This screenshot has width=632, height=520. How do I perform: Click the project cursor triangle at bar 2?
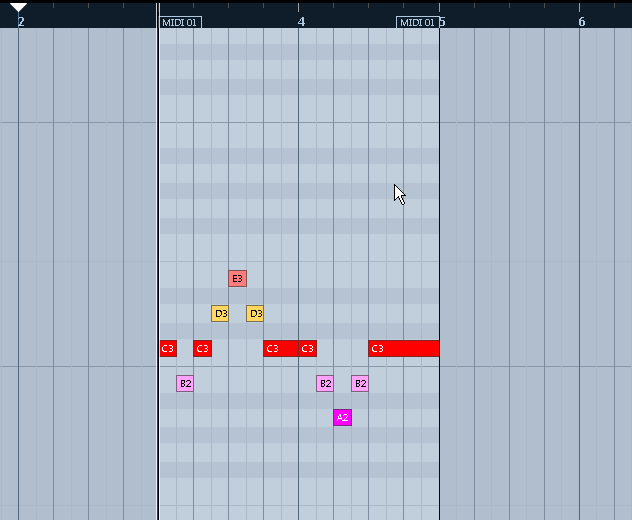18,7
